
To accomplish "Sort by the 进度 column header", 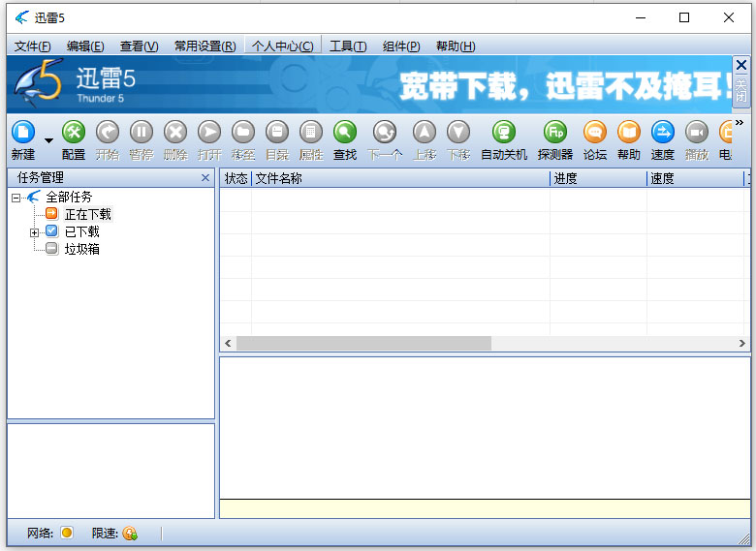I will (x=598, y=179).
